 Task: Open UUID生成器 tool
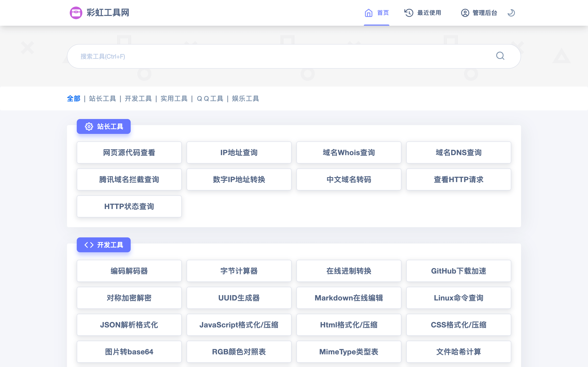pos(239,298)
